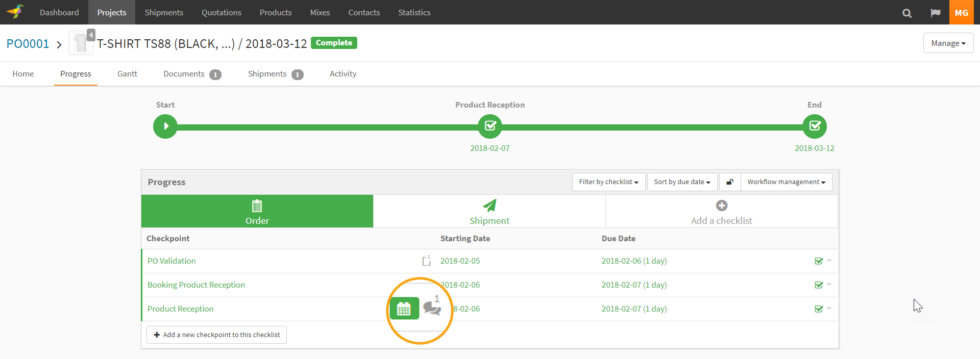The image size is (980, 359).
Task: Open the flag notifications icon
Action: click(x=935, y=13)
